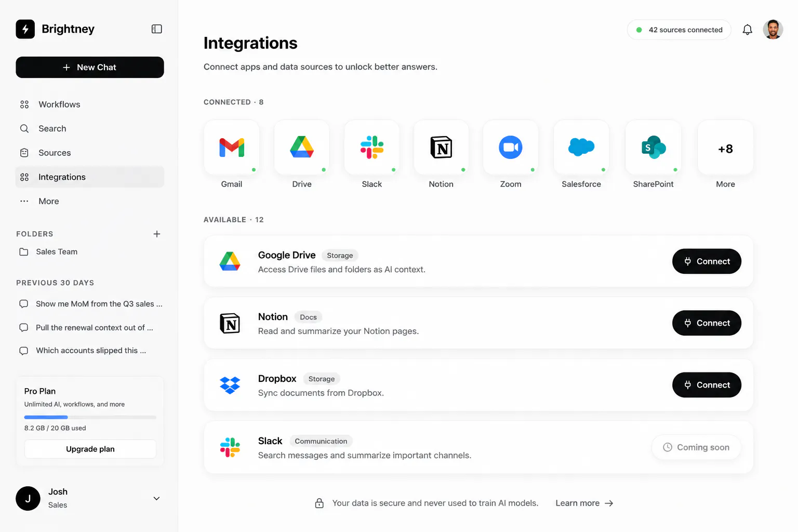Screen dimensions: 798x532
Task: Click the lock icon beside the security notice
Action: [320, 503]
